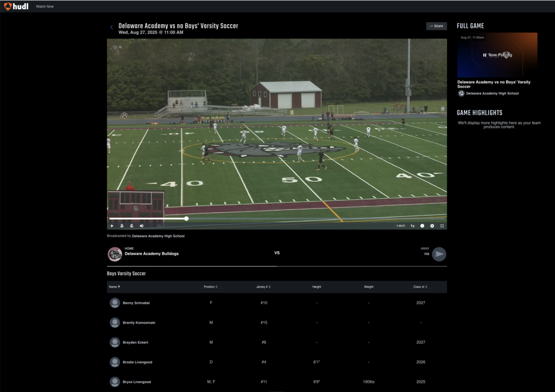This screenshot has height=392, width=555.
Task: Open the Watch Now menu item
Action: pyautogui.click(x=44, y=6)
